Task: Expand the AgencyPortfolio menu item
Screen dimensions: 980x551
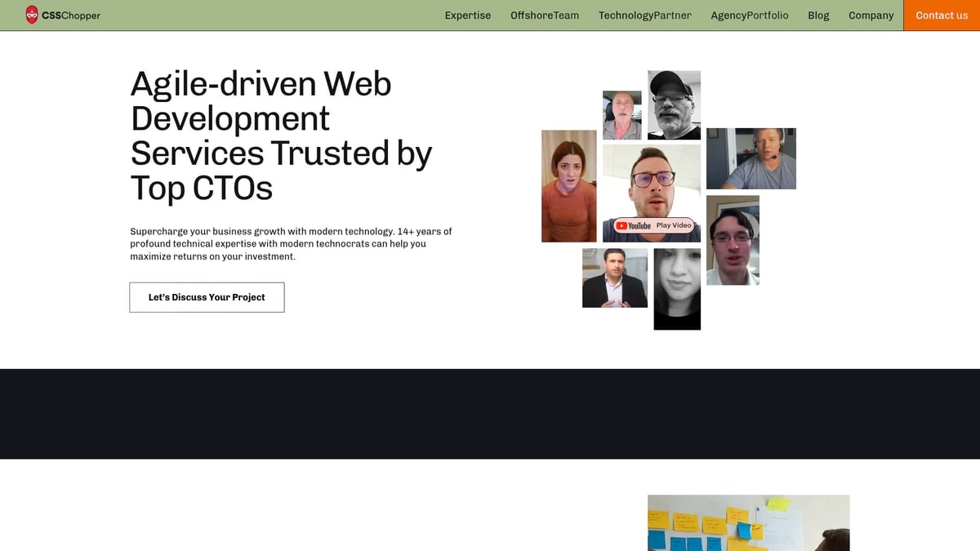Action: [749, 15]
